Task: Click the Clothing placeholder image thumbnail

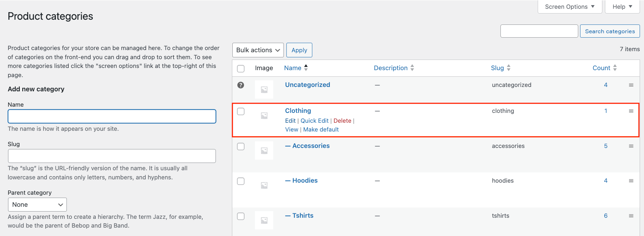Action: click(x=264, y=115)
